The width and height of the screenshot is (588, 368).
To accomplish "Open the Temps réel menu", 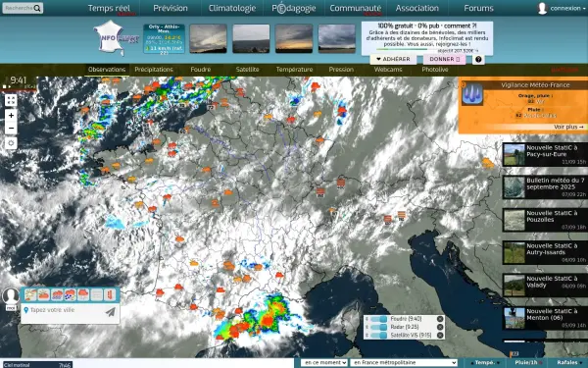I will click(x=109, y=8).
